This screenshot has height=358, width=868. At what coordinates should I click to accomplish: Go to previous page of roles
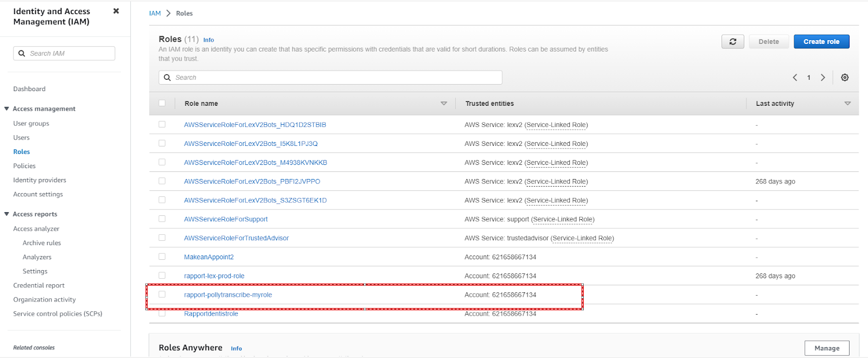795,78
